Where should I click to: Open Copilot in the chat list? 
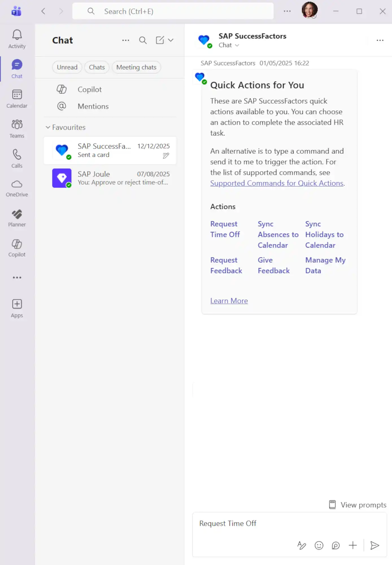pyautogui.click(x=110, y=90)
